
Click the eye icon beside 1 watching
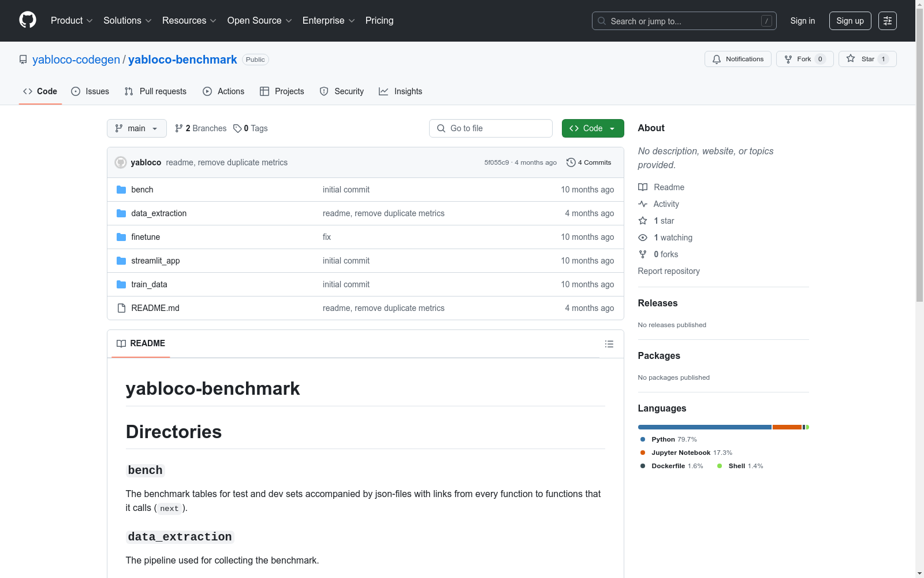point(643,238)
